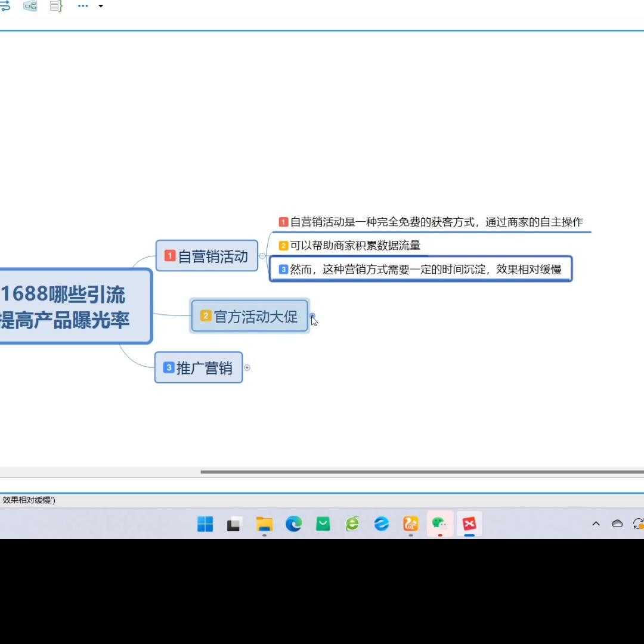
Task: Click red priority 1 marker on 自营销活动
Action: pyautogui.click(x=169, y=256)
